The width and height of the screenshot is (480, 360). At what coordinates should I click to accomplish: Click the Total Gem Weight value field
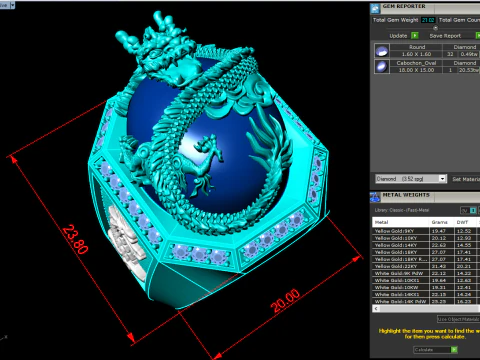click(428, 20)
